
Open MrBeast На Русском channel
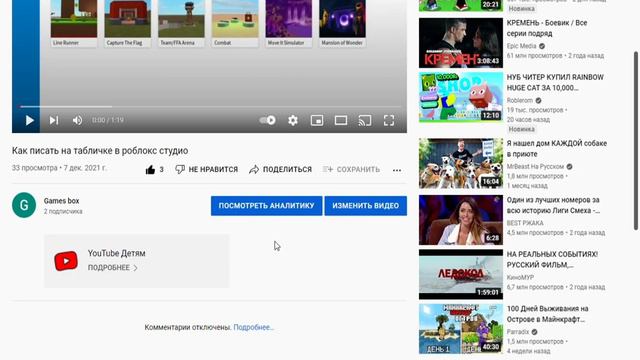click(535, 167)
